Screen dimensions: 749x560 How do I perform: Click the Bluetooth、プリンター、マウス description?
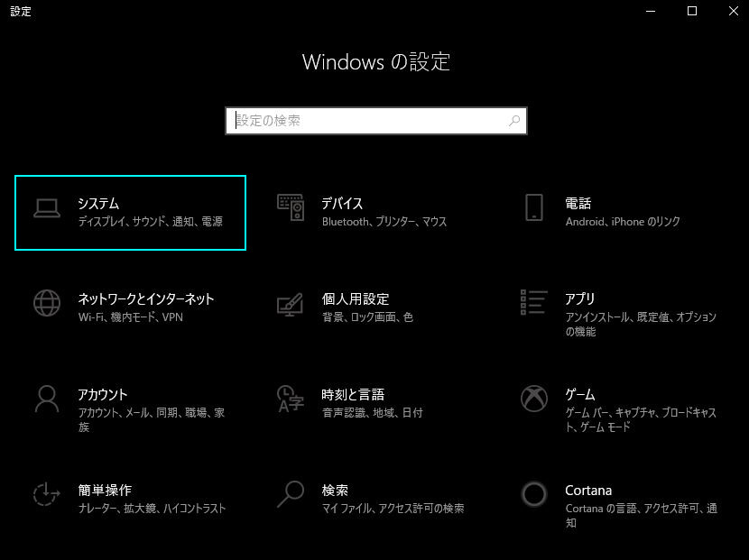pyautogui.click(x=384, y=222)
